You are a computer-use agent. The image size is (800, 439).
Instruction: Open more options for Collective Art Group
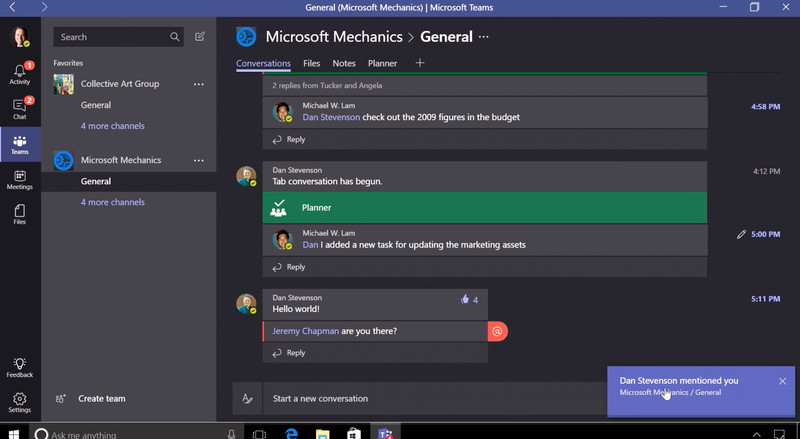199,84
